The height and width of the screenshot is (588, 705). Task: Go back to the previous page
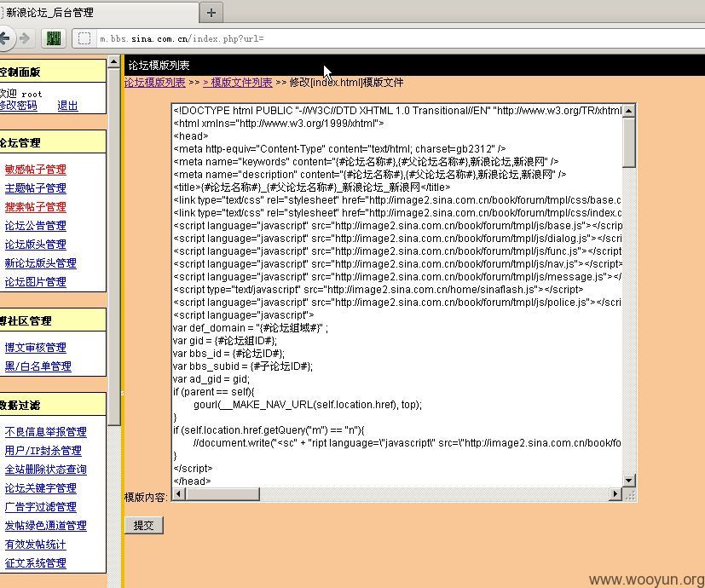(x=6, y=38)
